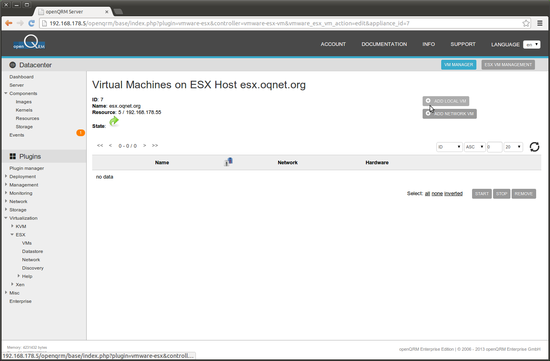This screenshot has height=361, width=550.
Task: Click the Add Local VM button
Action: 445,101
